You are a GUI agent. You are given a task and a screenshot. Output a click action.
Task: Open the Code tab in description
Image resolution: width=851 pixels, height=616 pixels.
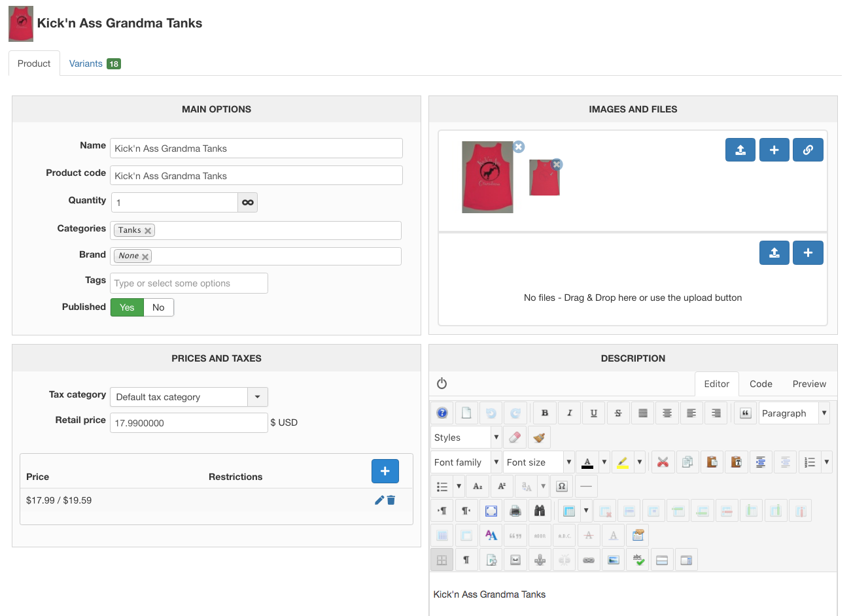click(761, 384)
